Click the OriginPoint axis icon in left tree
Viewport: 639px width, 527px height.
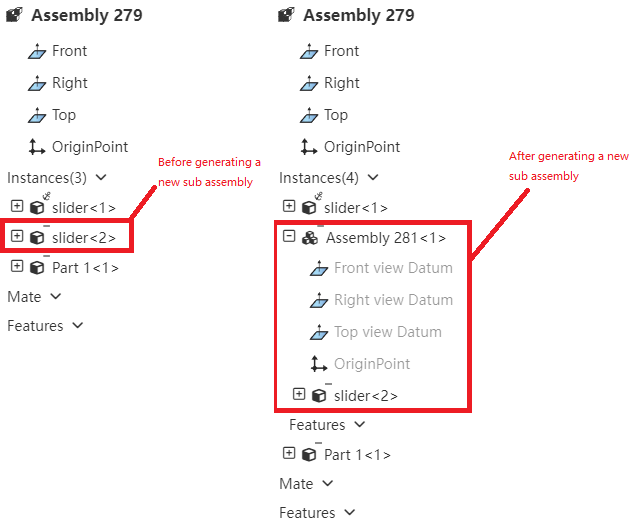[37, 147]
